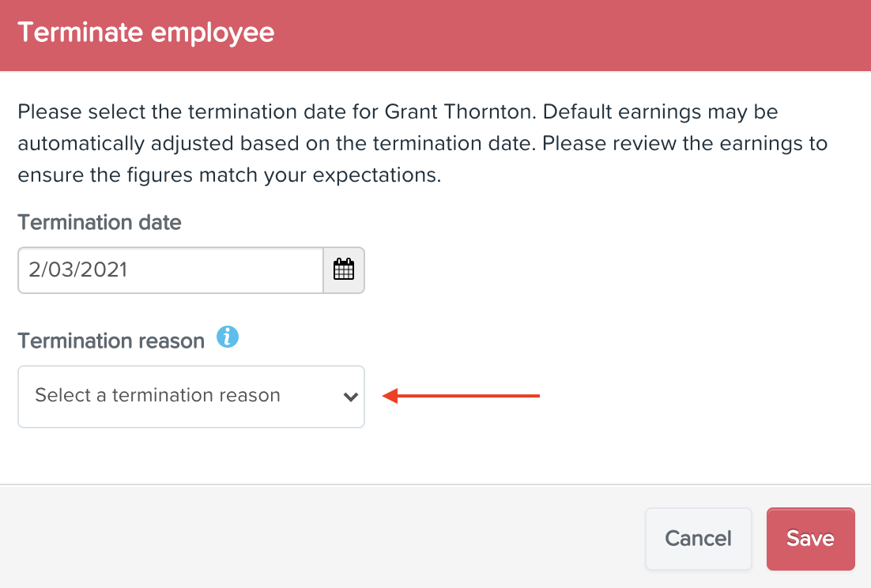Image resolution: width=871 pixels, height=588 pixels.
Task: Click the sentence about reviewing the earnings
Action: [685, 143]
